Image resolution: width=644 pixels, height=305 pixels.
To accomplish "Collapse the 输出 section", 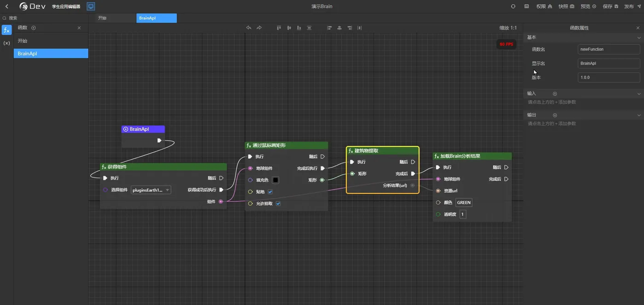I will pos(638,115).
